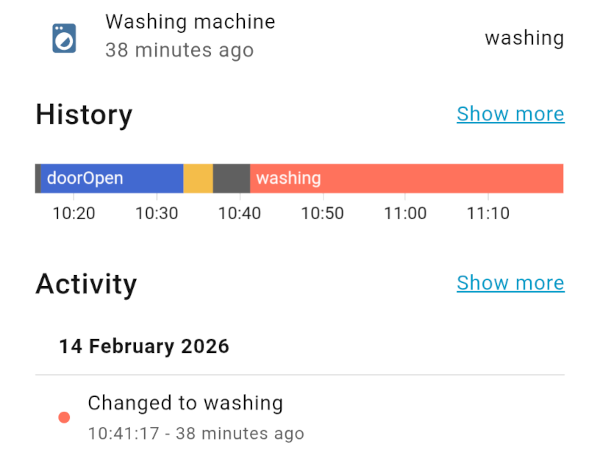Select the red washing timeline segment
Viewport: 600px width, 450px height.
[406, 178]
